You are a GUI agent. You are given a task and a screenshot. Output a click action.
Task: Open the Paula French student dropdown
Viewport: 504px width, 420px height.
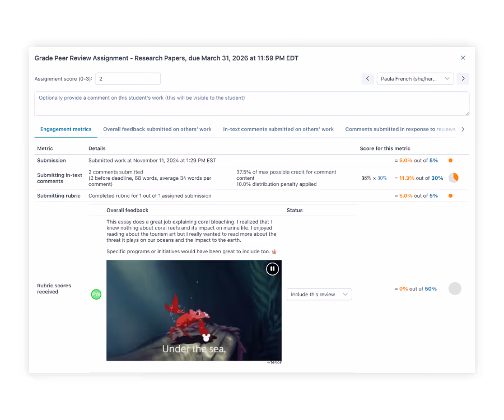[x=415, y=78]
